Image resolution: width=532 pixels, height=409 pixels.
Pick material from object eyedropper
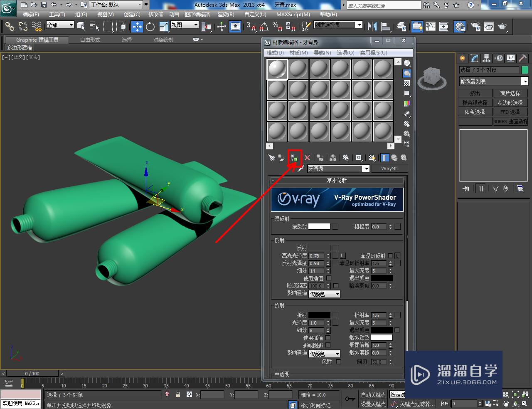pyautogui.click(x=301, y=169)
